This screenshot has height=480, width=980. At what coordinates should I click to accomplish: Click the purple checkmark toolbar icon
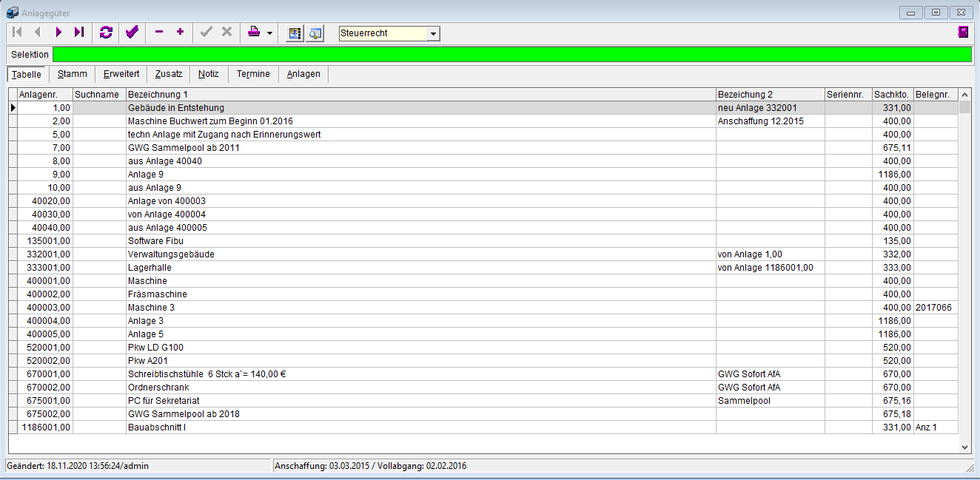pos(132,33)
